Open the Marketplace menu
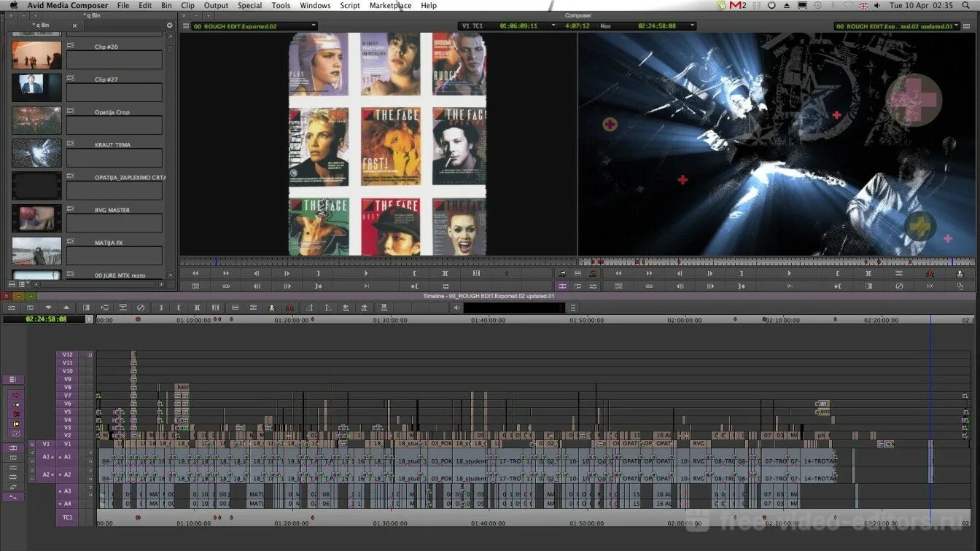 click(x=390, y=5)
